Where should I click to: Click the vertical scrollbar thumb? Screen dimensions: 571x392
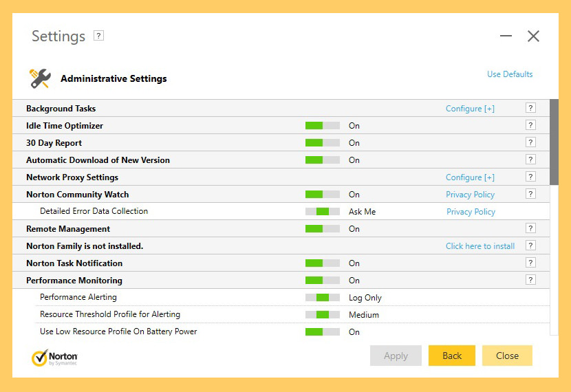pos(554,142)
